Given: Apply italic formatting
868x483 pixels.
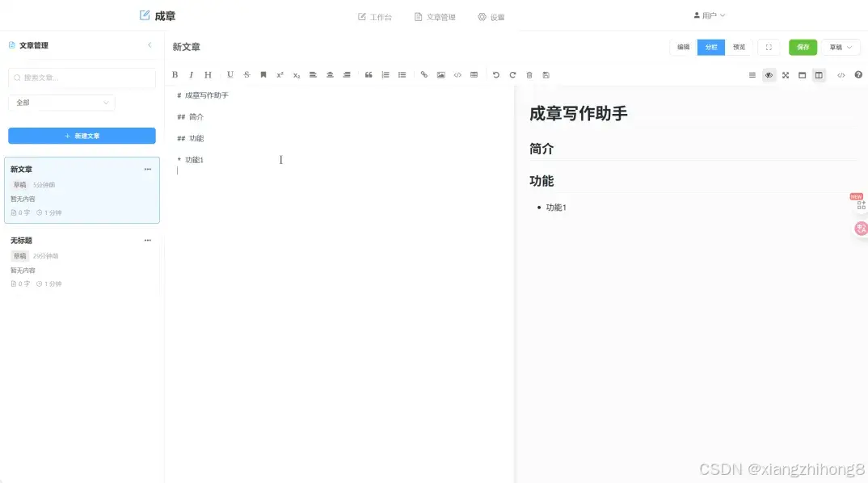Looking at the screenshot, I should click(x=191, y=74).
